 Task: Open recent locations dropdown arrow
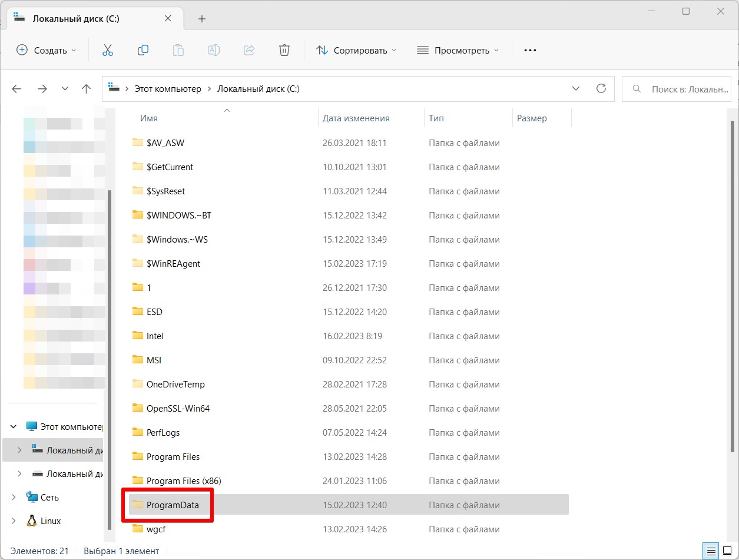tap(65, 89)
